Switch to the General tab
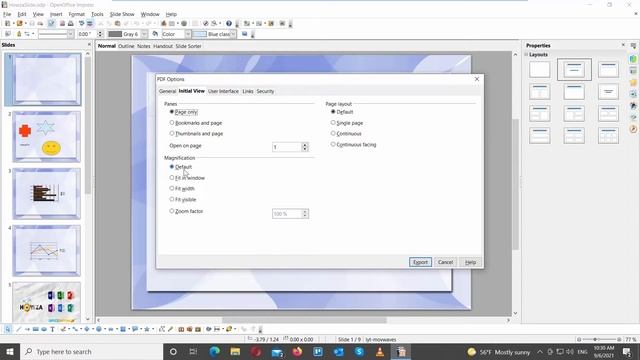Viewport: 640px width, 360px height. [x=167, y=91]
